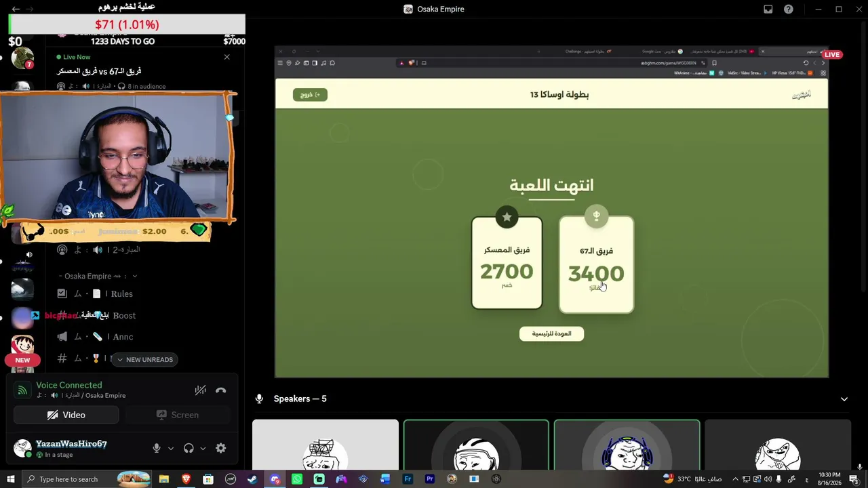The width and height of the screenshot is (868, 488).
Task: Select the first speaker tile
Action: [x=325, y=445]
